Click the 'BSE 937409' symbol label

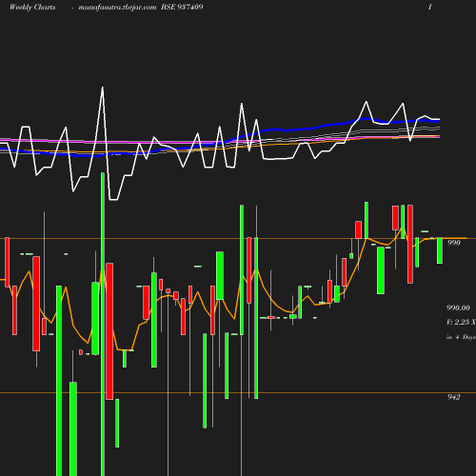pyautogui.click(x=182, y=7)
